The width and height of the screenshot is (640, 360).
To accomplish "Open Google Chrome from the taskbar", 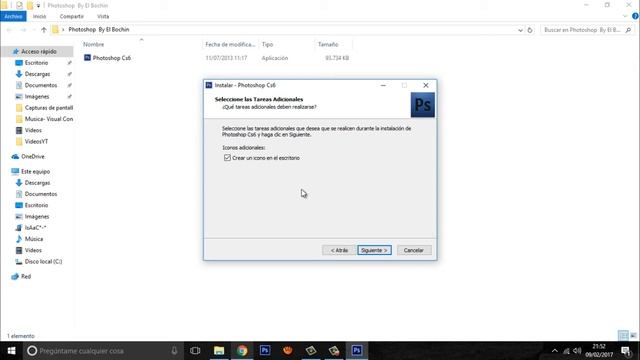I will click(242, 351).
